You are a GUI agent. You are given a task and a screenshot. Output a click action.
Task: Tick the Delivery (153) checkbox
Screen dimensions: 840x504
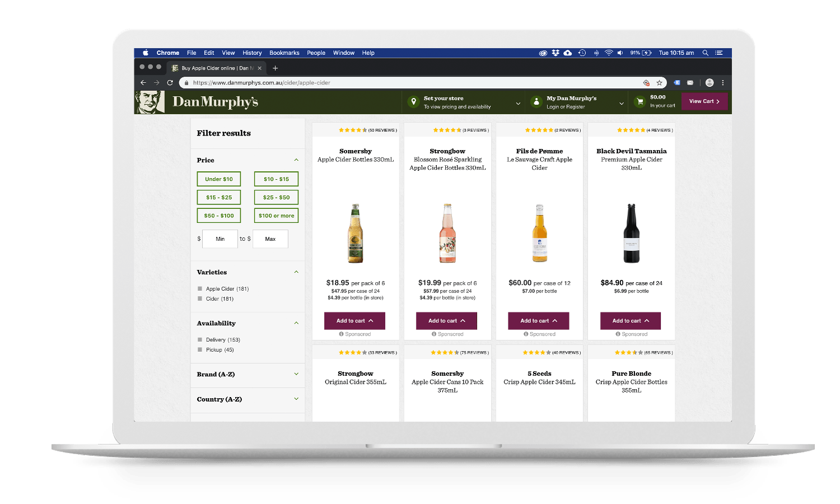[x=200, y=340]
